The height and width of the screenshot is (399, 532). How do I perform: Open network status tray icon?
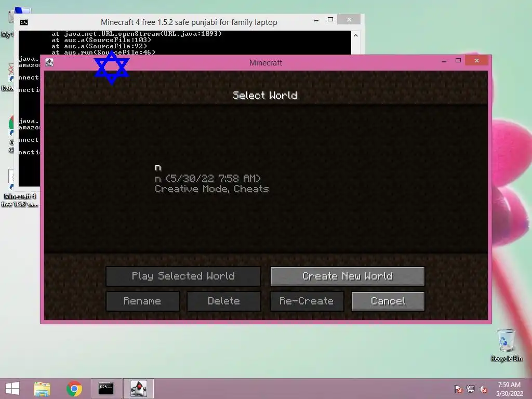[x=471, y=389]
